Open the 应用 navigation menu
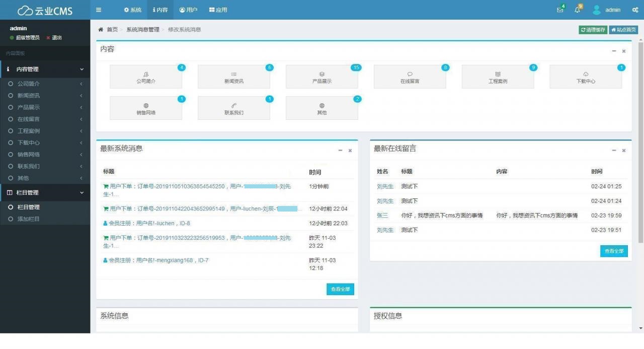Screen dimensions: 644x349 (218, 10)
